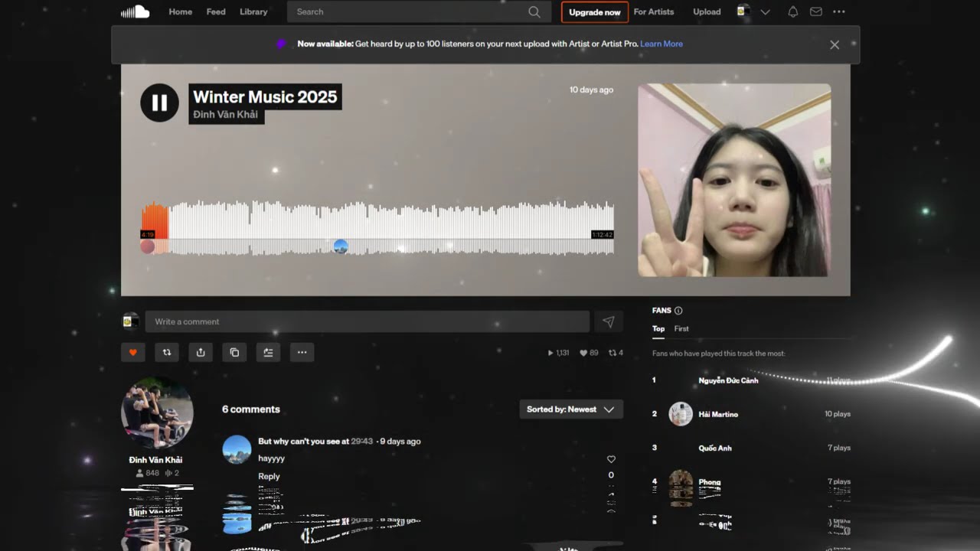The width and height of the screenshot is (980, 551).
Task: Click the 29:43 timestamp in the comment
Action: pos(362,442)
